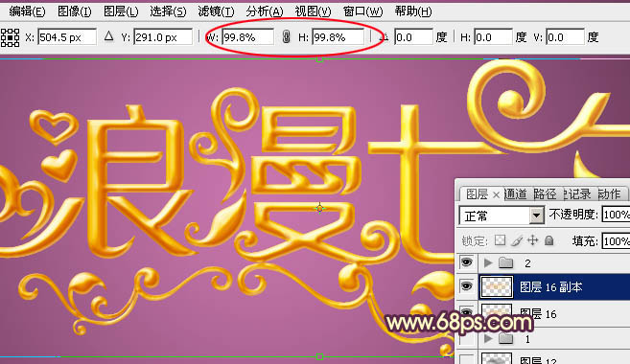Toggle relative positioning triangle icon

[x=108, y=36]
